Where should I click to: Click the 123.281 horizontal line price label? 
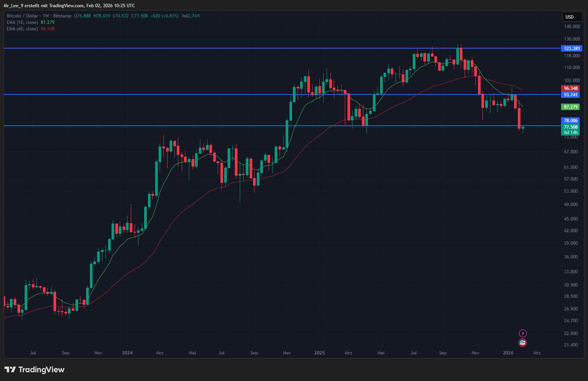click(x=571, y=48)
